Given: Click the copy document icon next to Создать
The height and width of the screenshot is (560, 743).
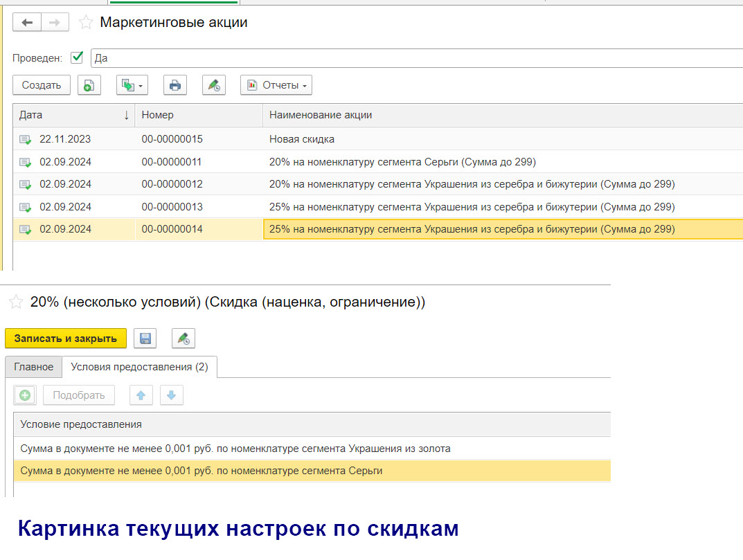Looking at the screenshot, I should pos(89,85).
